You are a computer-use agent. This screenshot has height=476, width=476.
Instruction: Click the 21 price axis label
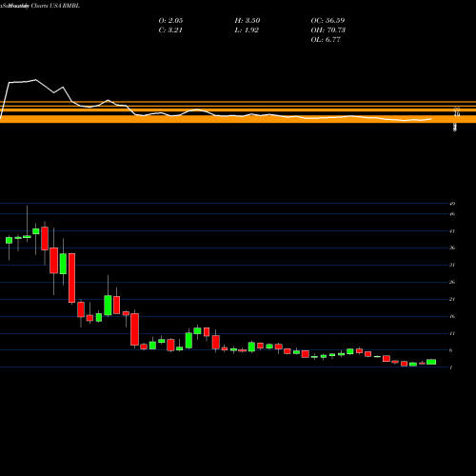pos(452,299)
